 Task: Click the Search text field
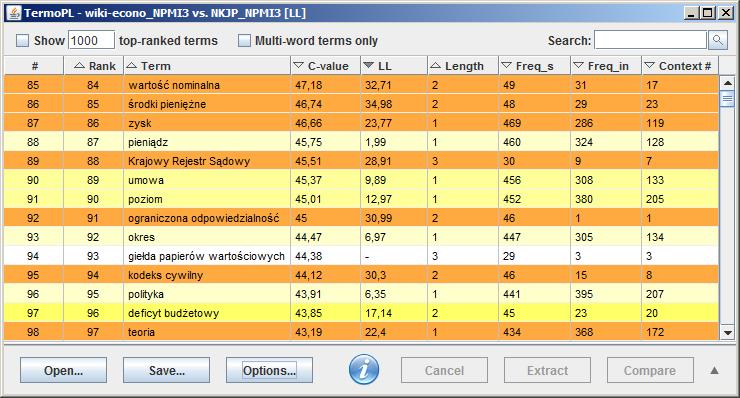coord(650,40)
